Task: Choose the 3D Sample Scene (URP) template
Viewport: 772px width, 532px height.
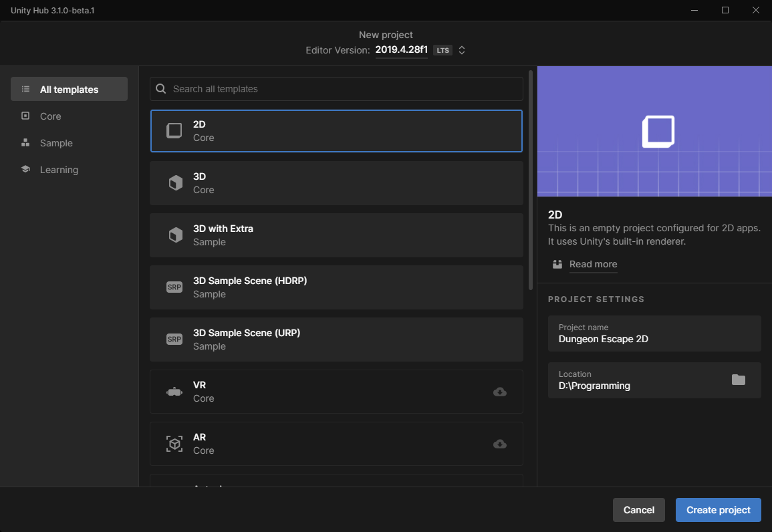Action: coord(336,340)
